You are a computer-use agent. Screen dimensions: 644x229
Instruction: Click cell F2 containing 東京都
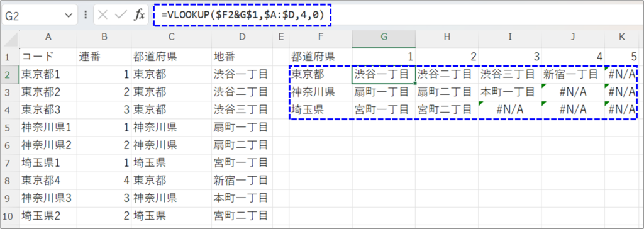pyautogui.click(x=320, y=74)
